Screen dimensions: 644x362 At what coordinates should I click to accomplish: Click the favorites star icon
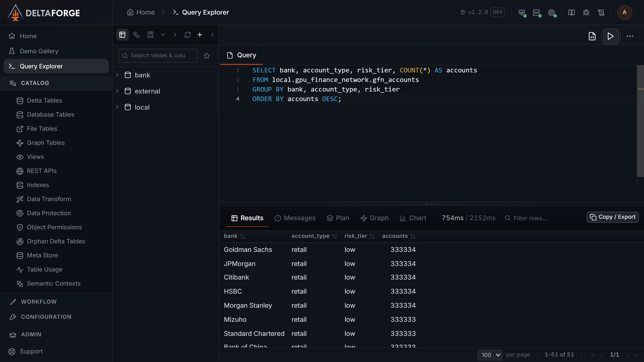(x=207, y=56)
